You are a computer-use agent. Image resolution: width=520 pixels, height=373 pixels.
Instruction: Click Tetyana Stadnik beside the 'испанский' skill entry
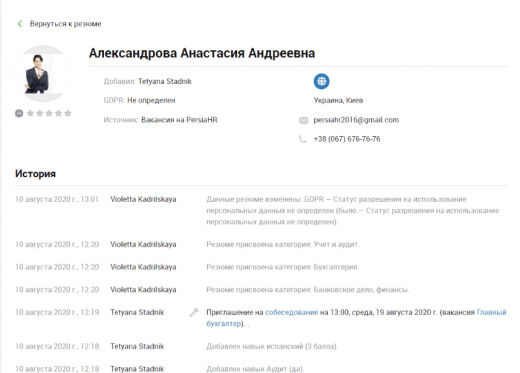click(137, 346)
